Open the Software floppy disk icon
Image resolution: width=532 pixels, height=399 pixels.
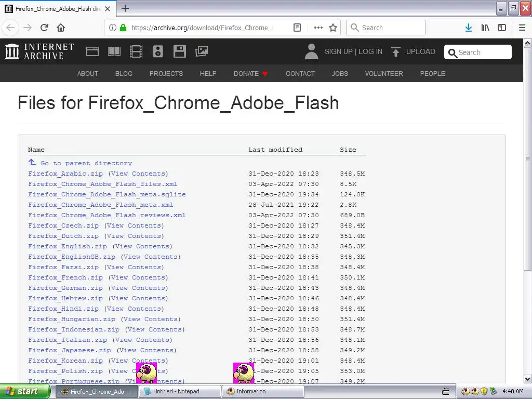coord(179,51)
